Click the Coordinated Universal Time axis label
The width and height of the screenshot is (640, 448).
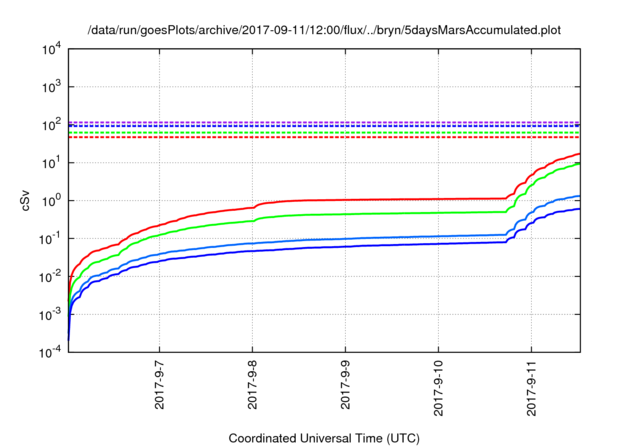(x=324, y=438)
